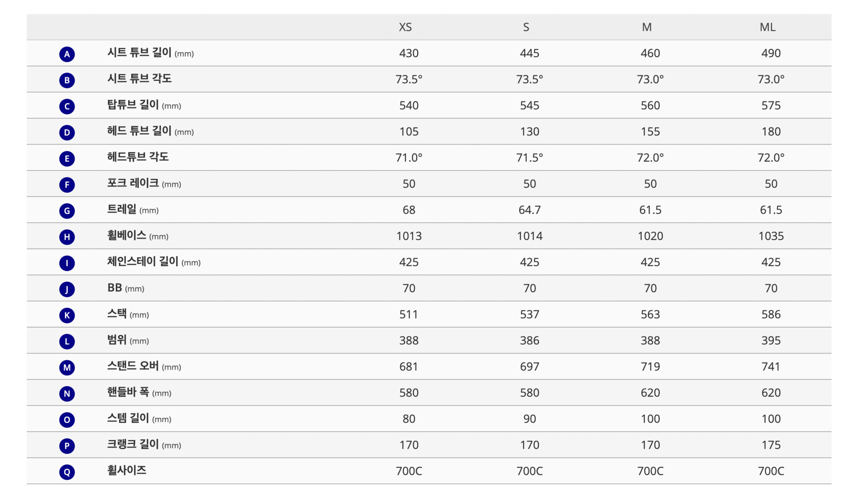The image size is (857, 504).
Task: Click the 175 crank length value
Action: [x=771, y=445]
